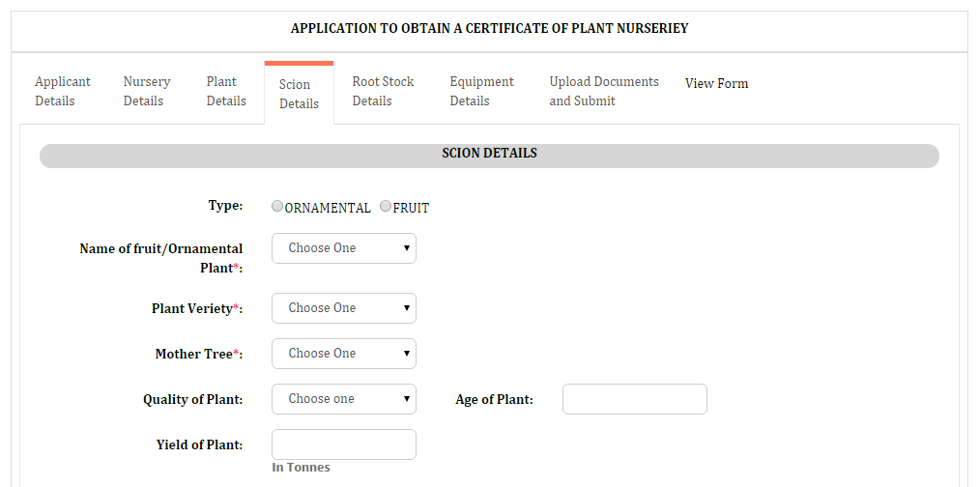Go to Plant Details tab
Viewport: 980px width, 487px height.
[x=226, y=91]
